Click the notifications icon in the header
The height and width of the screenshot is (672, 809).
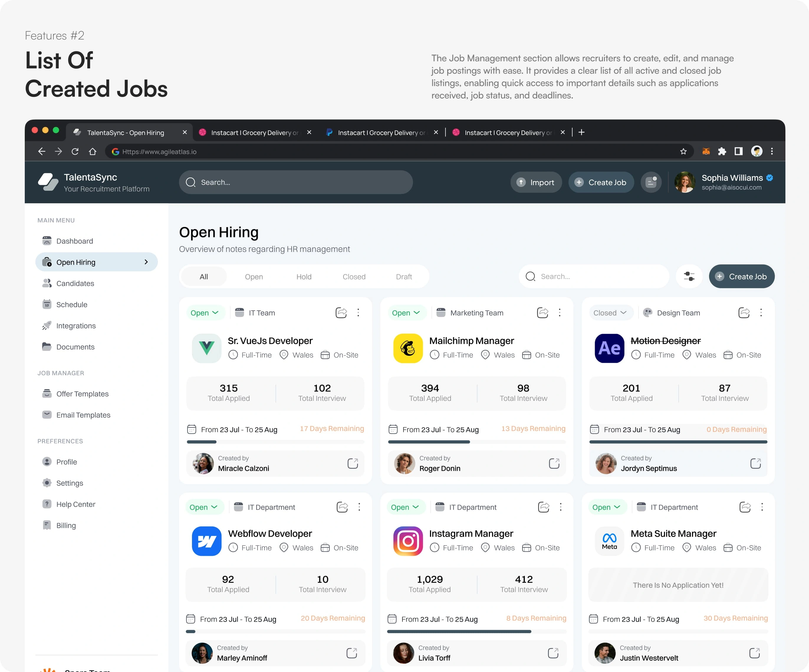(x=651, y=182)
